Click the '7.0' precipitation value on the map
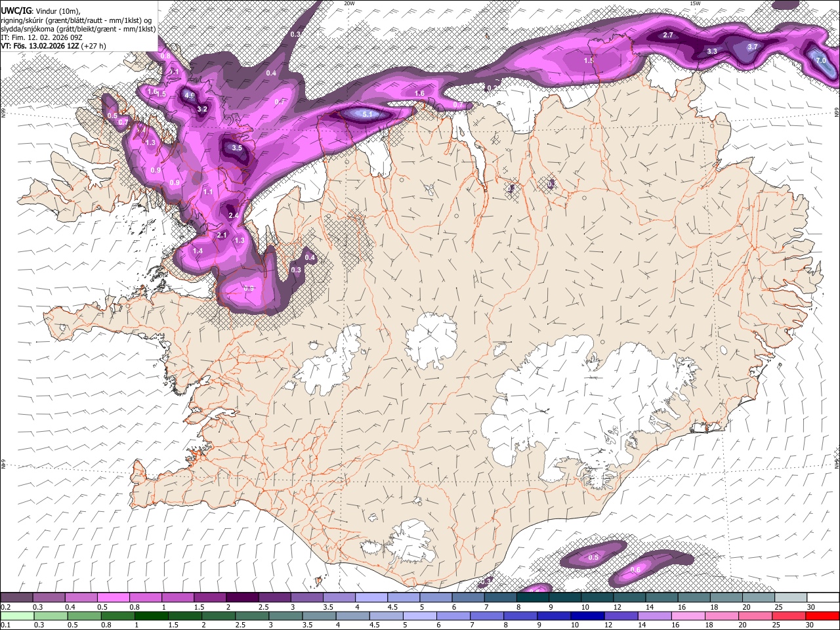Image resolution: width=840 pixels, height=630 pixels. coord(820,60)
